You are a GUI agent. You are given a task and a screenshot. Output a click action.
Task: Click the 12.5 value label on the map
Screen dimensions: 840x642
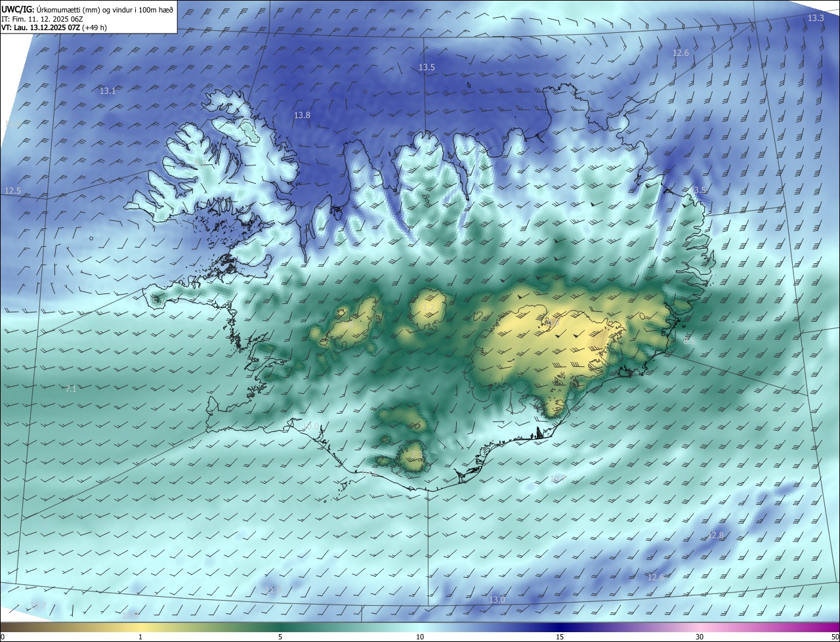tap(13, 190)
